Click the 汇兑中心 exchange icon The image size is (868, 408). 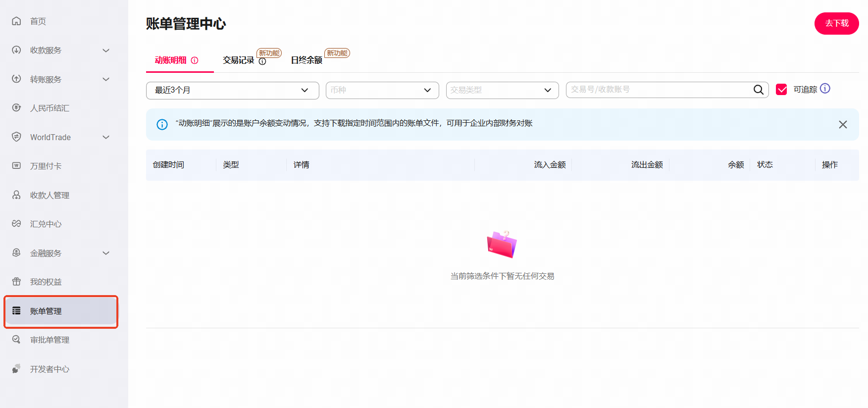coord(16,223)
